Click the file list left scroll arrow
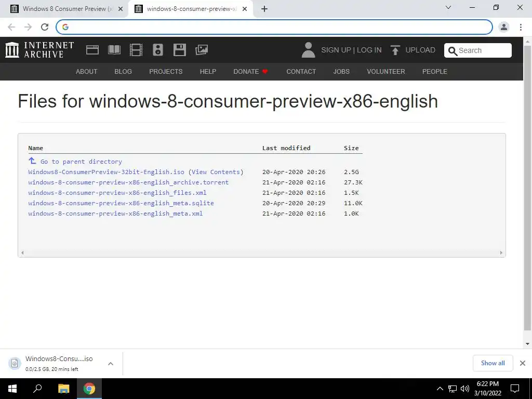The height and width of the screenshot is (399, 532). coord(22,253)
